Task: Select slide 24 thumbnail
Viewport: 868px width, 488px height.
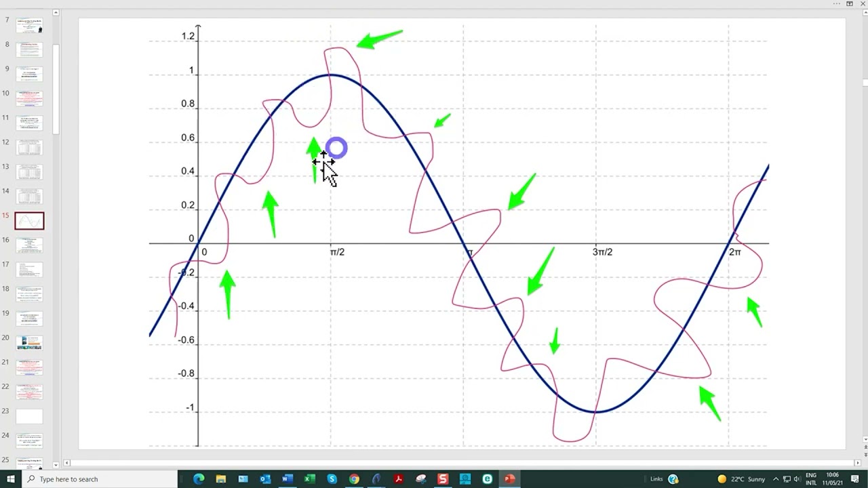Action: (x=29, y=441)
